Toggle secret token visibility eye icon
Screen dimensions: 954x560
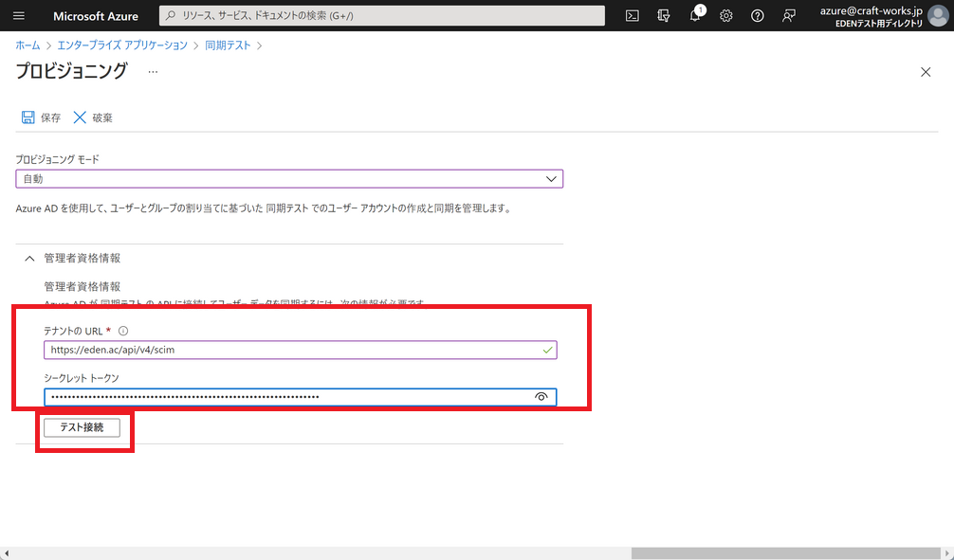(541, 397)
